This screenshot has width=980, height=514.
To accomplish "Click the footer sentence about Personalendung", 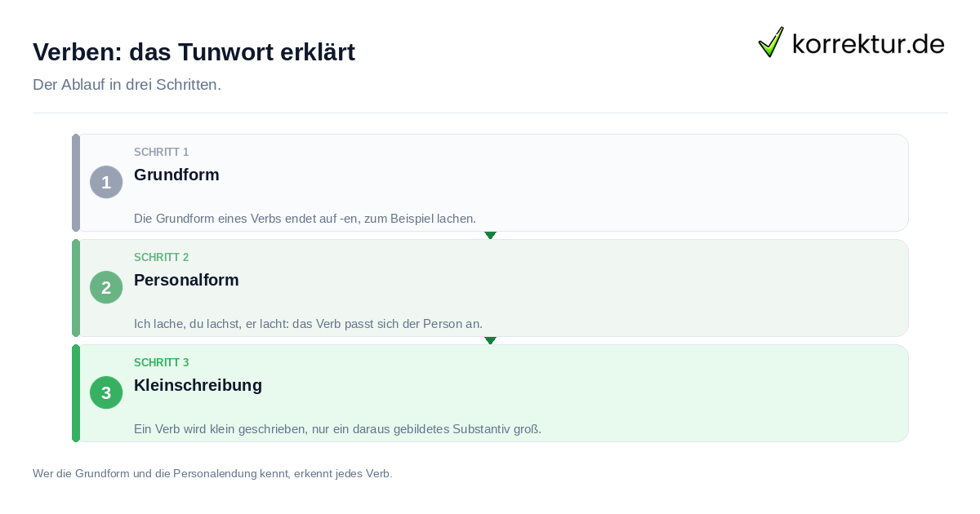I will point(212,473).
